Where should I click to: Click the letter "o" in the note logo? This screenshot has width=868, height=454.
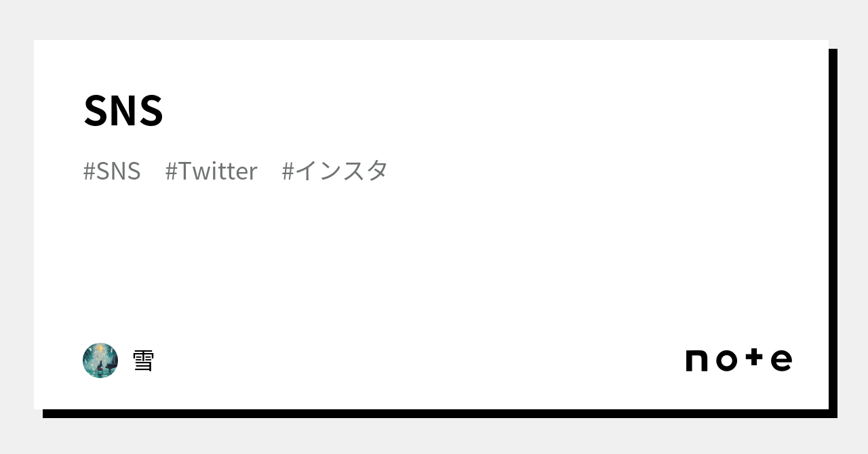726,360
